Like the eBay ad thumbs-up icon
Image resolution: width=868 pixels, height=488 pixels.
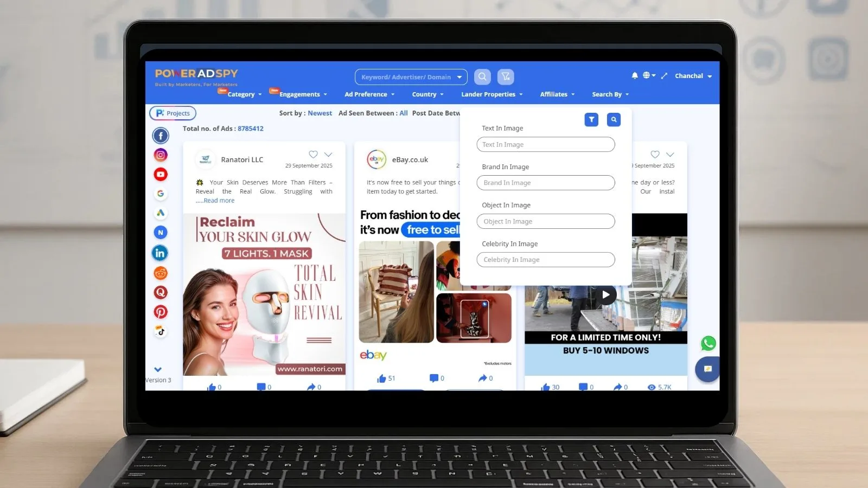coord(381,378)
